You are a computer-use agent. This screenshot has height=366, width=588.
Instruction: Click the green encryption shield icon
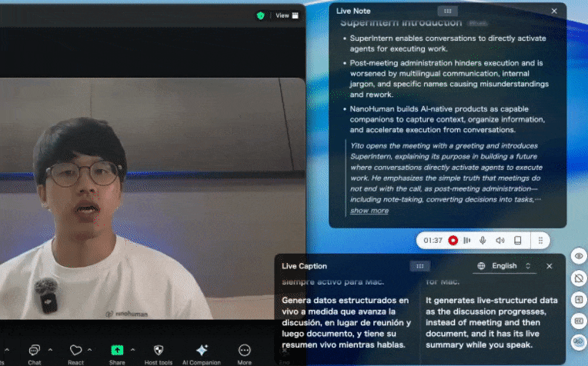click(262, 15)
